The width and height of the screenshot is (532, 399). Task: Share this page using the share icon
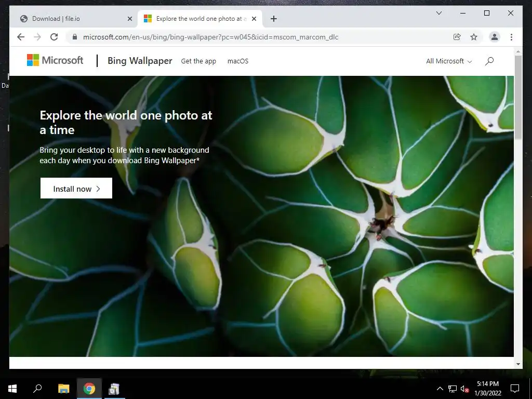[457, 37]
